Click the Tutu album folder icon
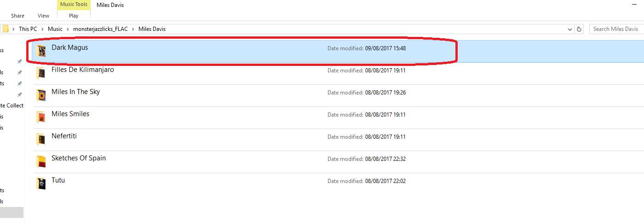The image size is (644, 224). tap(41, 183)
